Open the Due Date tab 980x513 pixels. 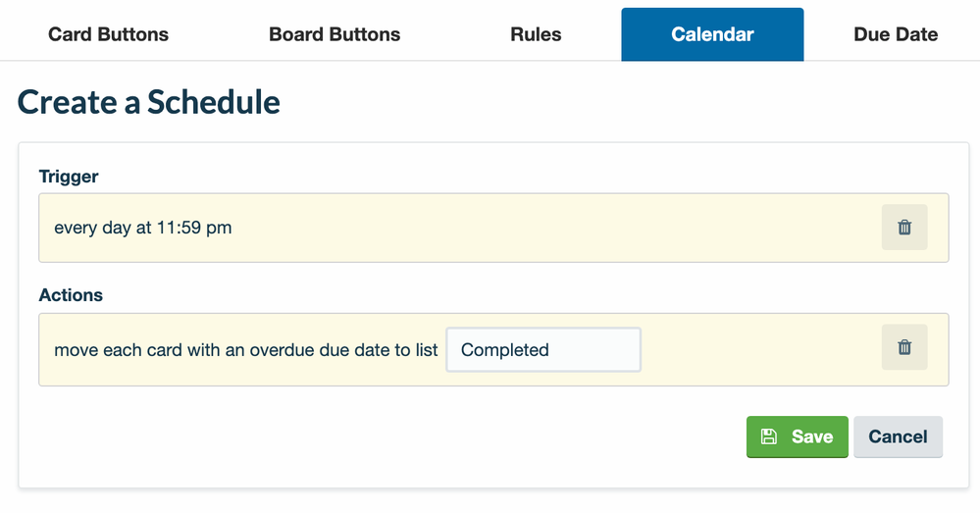coord(896,34)
